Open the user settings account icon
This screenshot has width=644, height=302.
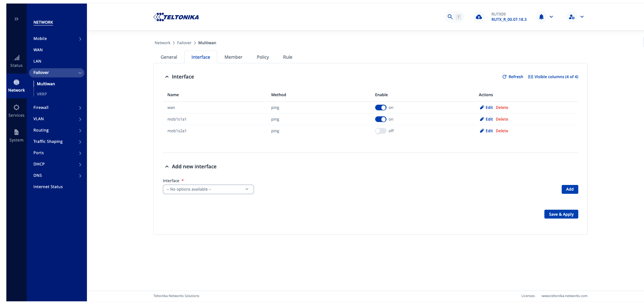click(x=572, y=17)
